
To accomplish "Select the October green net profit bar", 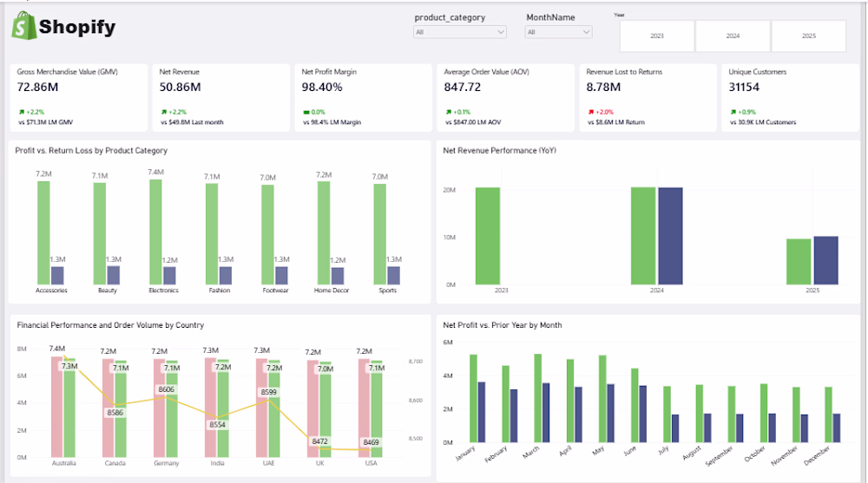I will (764, 414).
